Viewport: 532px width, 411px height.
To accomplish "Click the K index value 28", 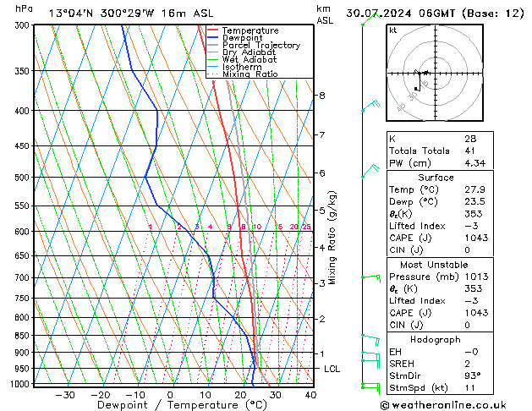I will click(x=470, y=139).
